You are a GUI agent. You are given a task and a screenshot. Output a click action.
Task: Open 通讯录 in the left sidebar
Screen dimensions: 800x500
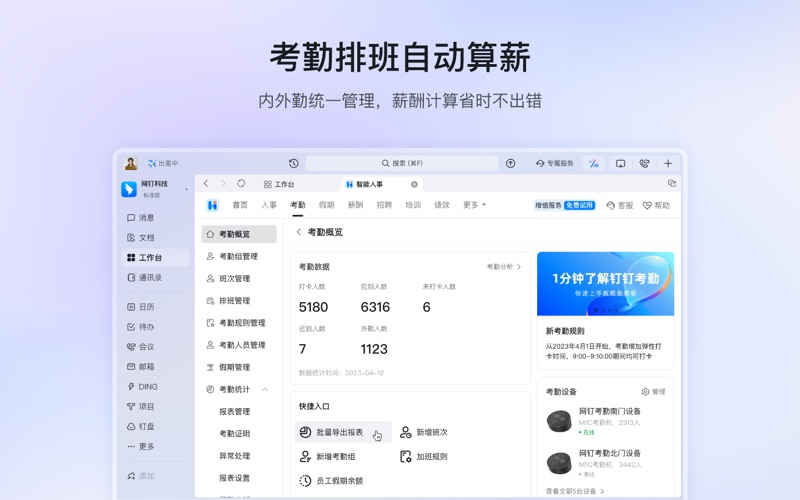[155, 278]
